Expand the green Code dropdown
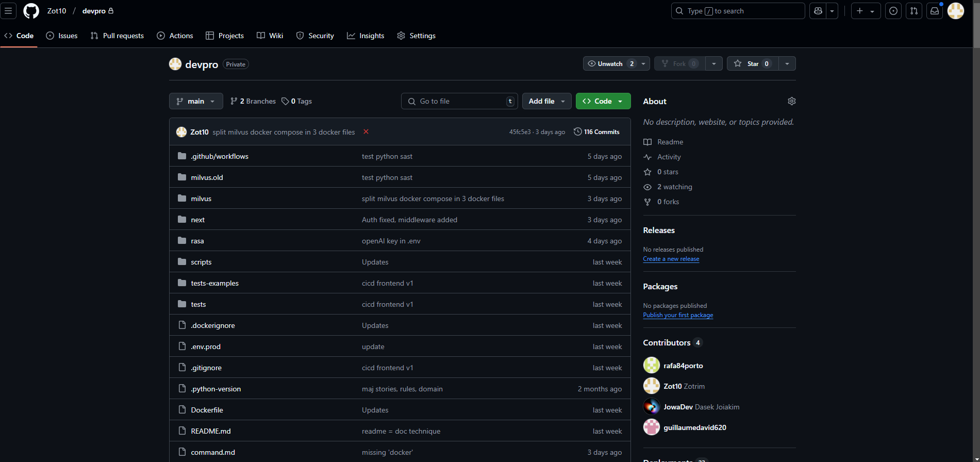The width and height of the screenshot is (980, 462). [x=603, y=101]
